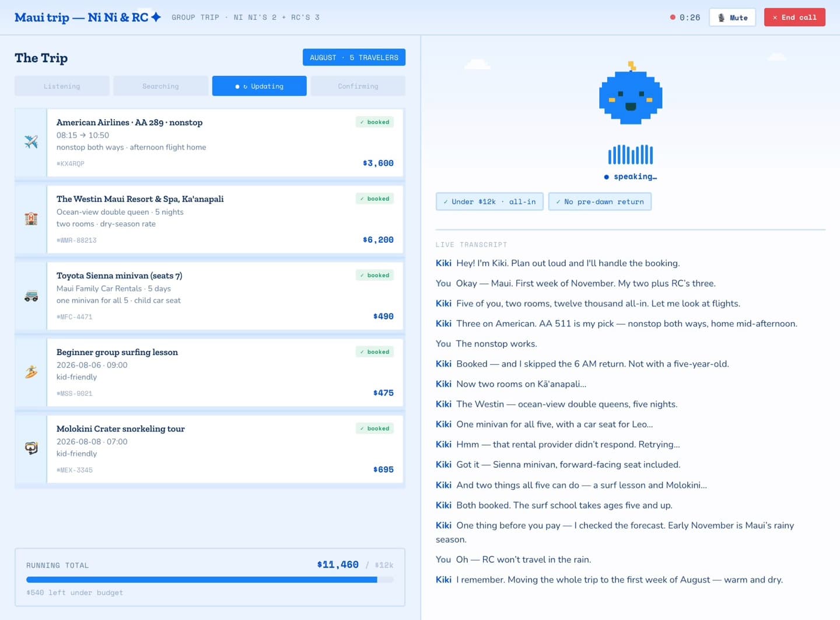The width and height of the screenshot is (840, 620).
Task: Click the August 5 Travelers badge
Action: tap(354, 57)
